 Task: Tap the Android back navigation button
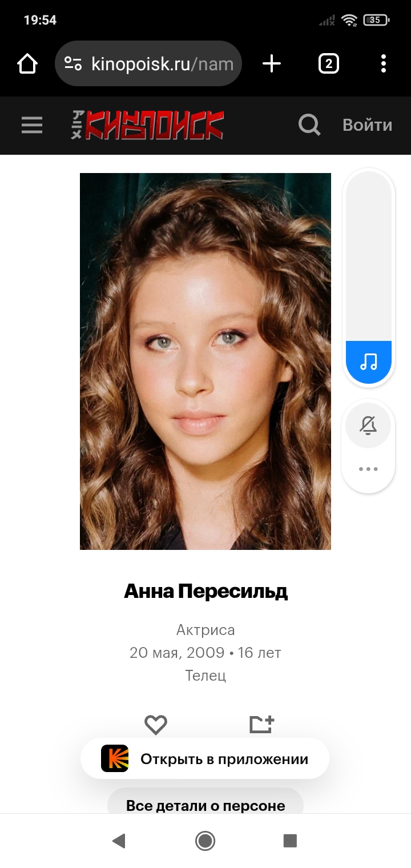coord(119,841)
